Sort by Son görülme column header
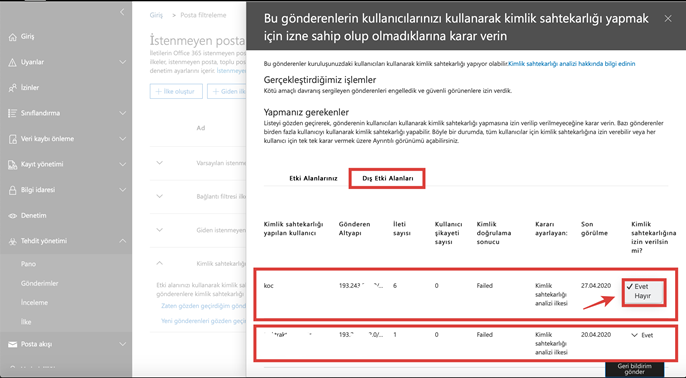 594,229
